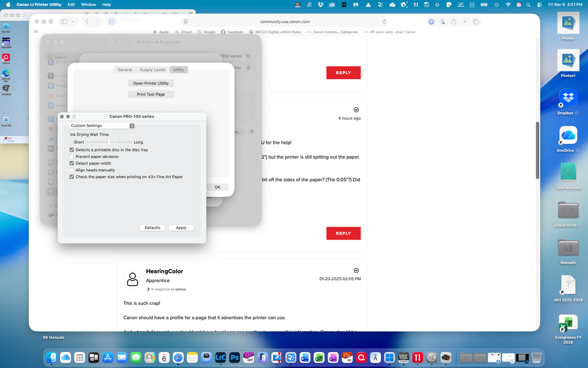This screenshot has width=588, height=368.
Task: Open the Edit menu
Action: point(71,5)
